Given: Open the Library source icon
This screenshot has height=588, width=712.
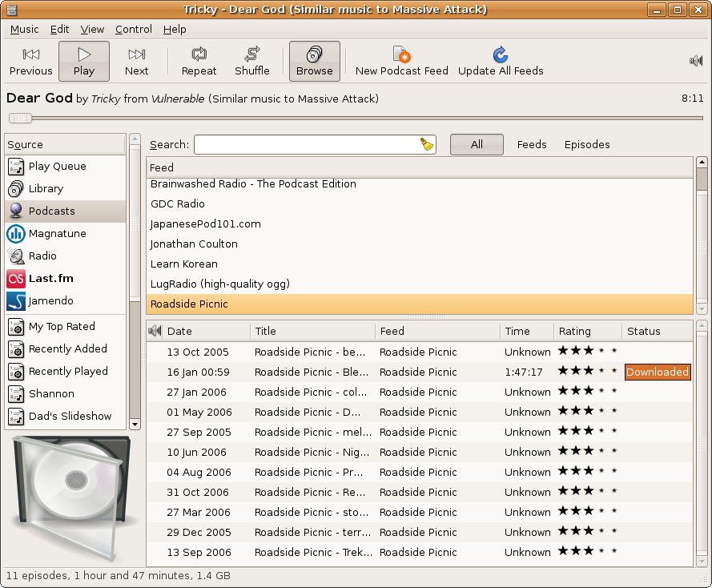Looking at the screenshot, I should point(16,189).
